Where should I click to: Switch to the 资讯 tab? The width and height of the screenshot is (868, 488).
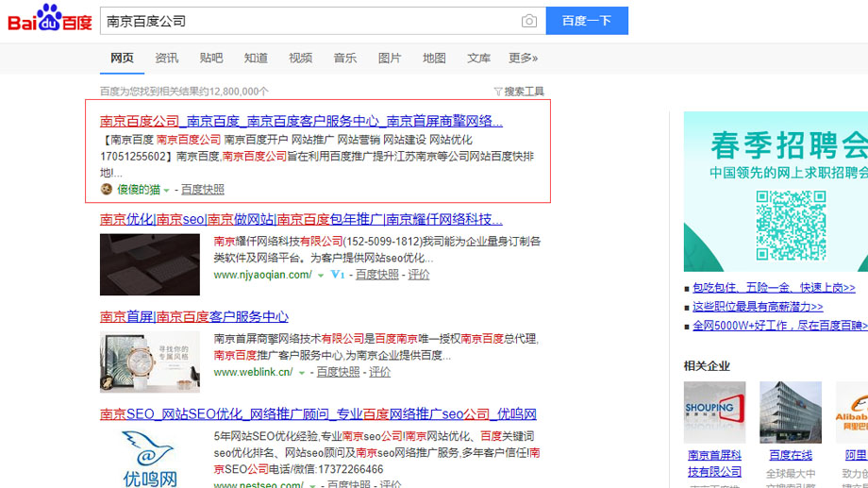[x=167, y=59]
